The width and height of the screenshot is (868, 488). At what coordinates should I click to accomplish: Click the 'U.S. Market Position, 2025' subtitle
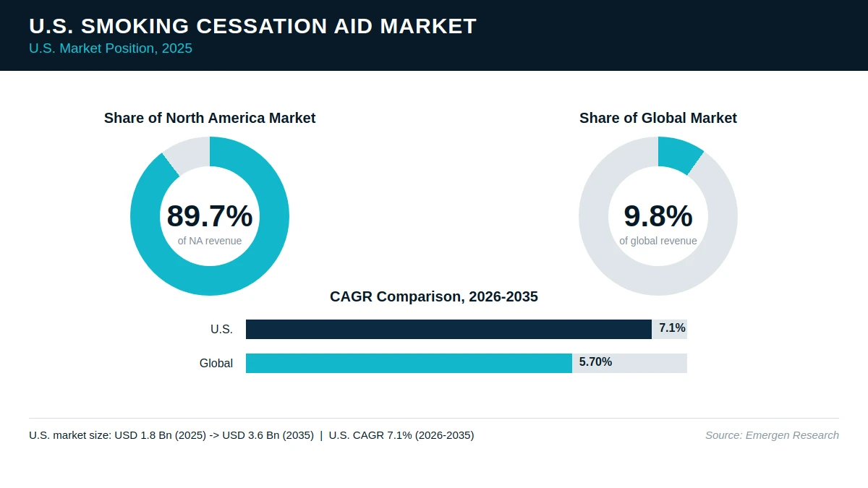(x=111, y=49)
